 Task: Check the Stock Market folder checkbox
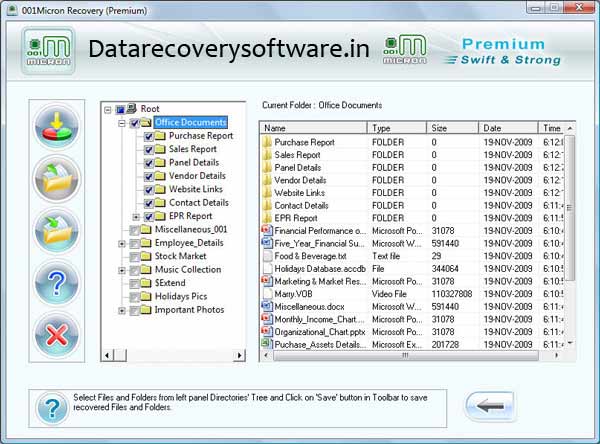pos(134,257)
